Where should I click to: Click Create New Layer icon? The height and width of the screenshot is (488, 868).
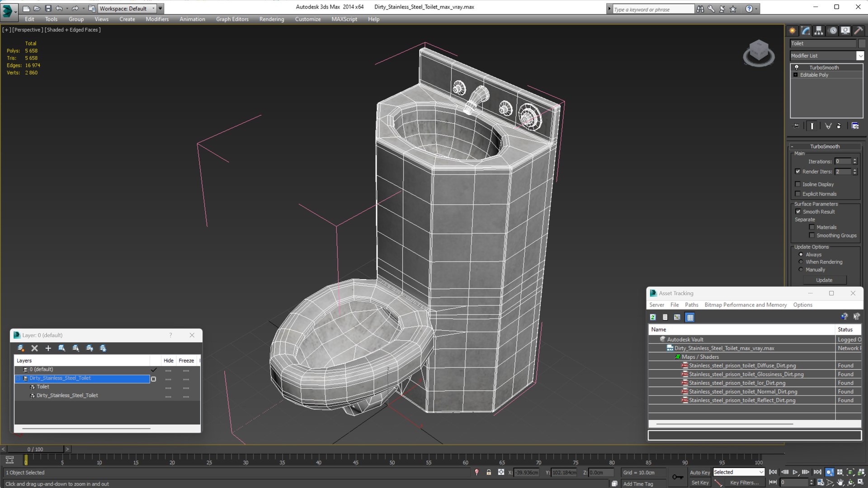point(21,348)
